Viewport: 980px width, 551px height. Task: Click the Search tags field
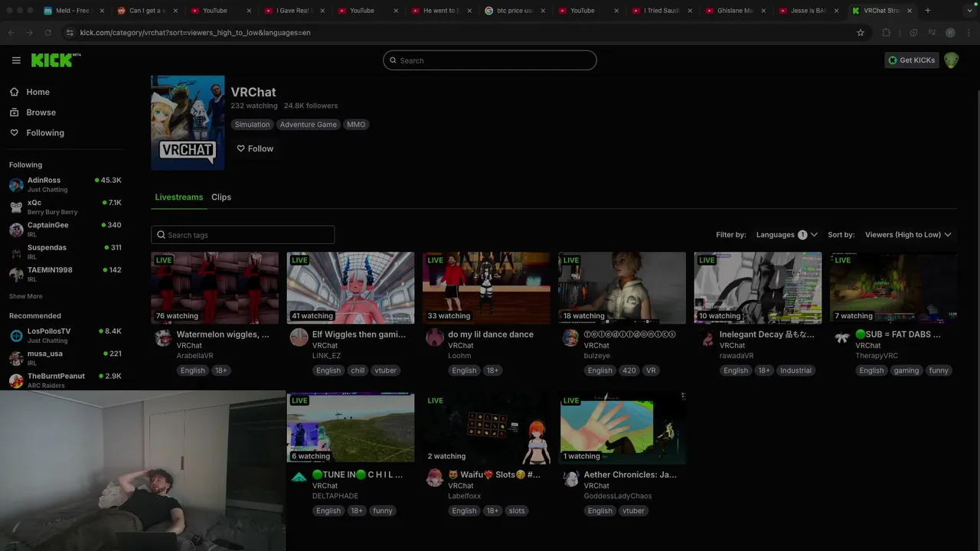tap(243, 235)
